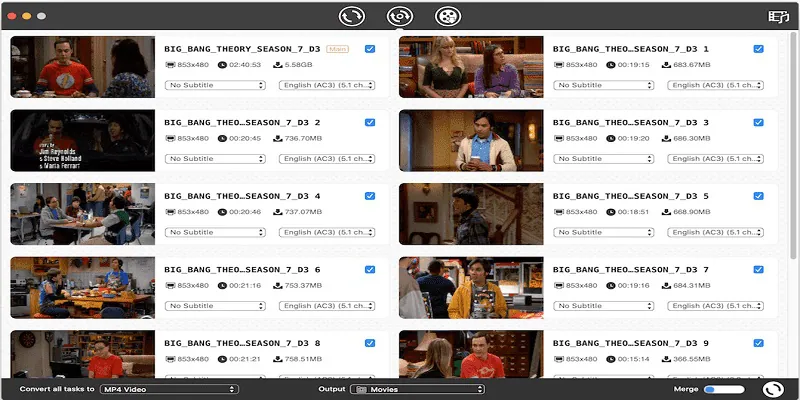800x400 pixels.
Task: Select the main title thumbnail with Flash shirt
Action: coord(83,67)
